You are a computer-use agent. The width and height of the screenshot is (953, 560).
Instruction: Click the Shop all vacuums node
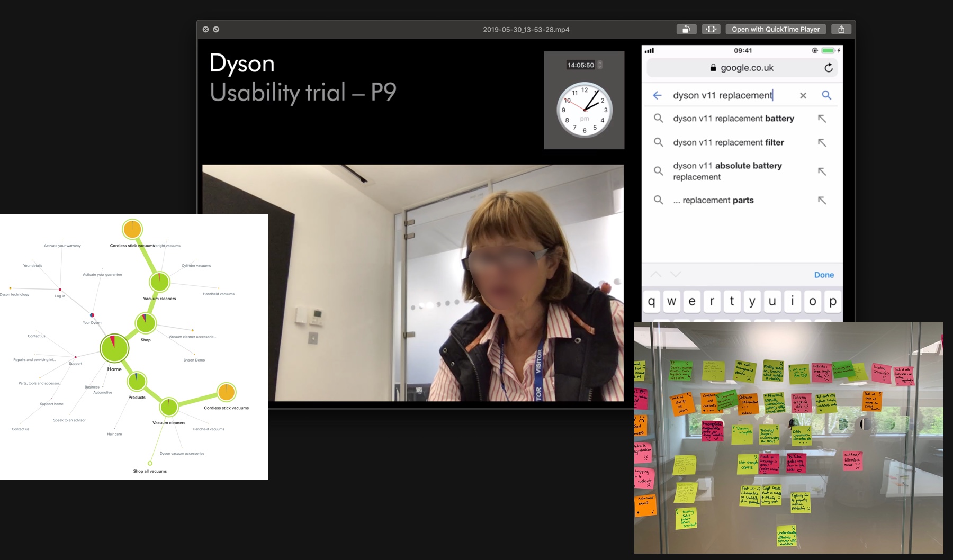click(150, 463)
